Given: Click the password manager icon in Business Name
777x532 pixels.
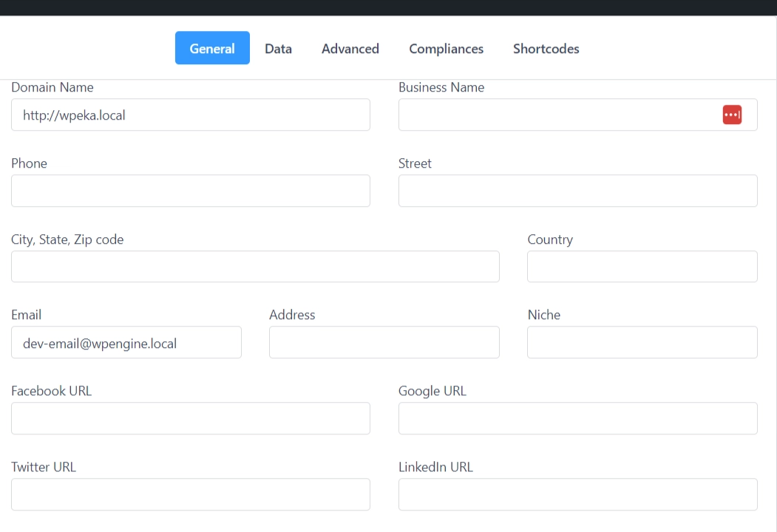Looking at the screenshot, I should click(x=732, y=115).
